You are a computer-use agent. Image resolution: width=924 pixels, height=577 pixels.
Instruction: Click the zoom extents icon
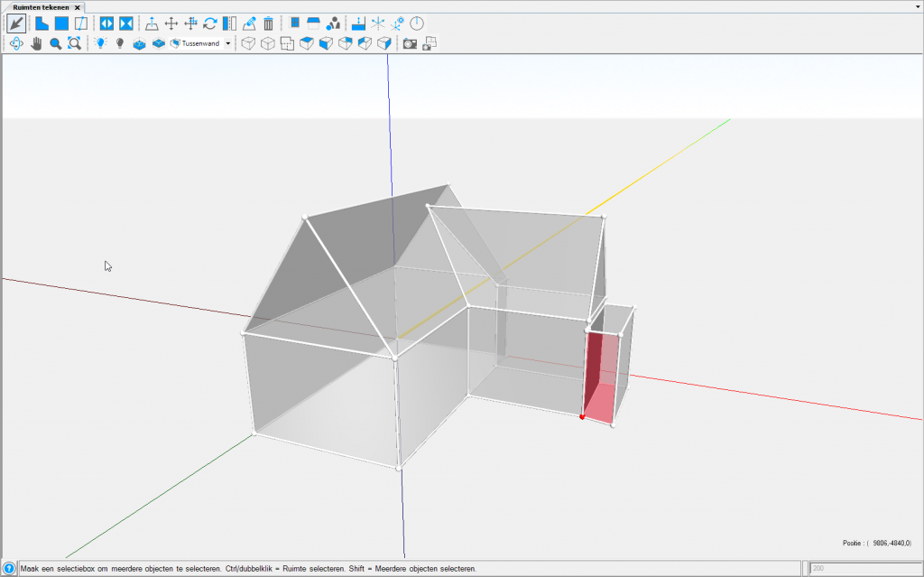pyautogui.click(x=74, y=43)
